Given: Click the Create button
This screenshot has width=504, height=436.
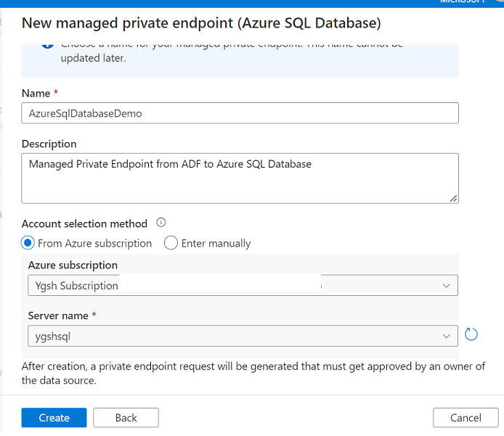Looking at the screenshot, I should (x=54, y=418).
